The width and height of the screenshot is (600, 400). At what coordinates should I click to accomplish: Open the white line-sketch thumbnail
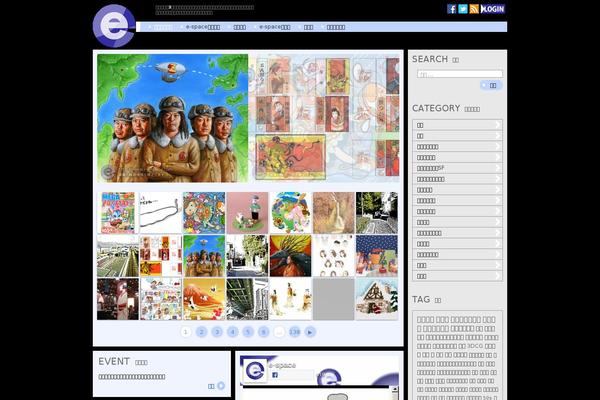(161, 213)
